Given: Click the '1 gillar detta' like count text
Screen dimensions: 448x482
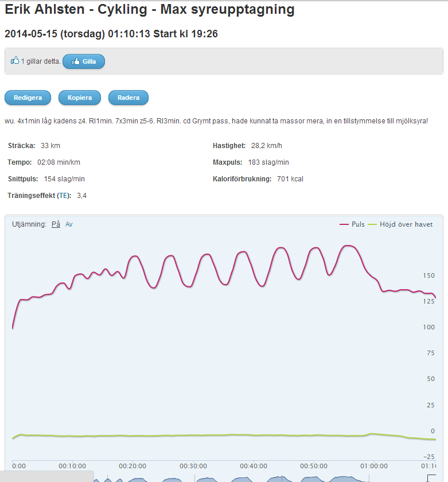Looking at the screenshot, I should click(41, 61).
